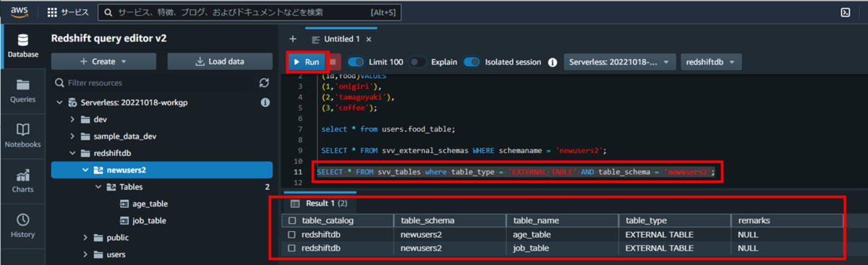
Task: Click the job_table cell in results
Action: click(x=562, y=248)
